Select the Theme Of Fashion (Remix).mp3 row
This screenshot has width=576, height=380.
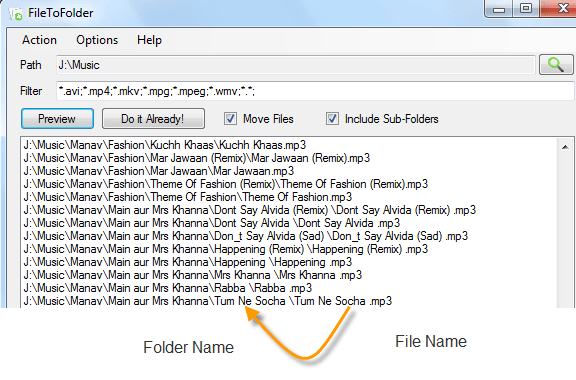226,184
